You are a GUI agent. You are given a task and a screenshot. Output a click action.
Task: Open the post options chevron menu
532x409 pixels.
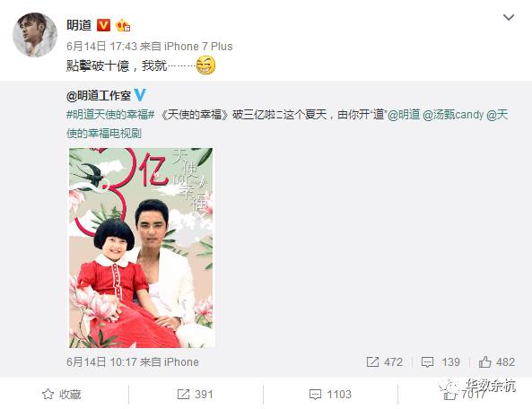pyautogui.click(x=509, y=17)
